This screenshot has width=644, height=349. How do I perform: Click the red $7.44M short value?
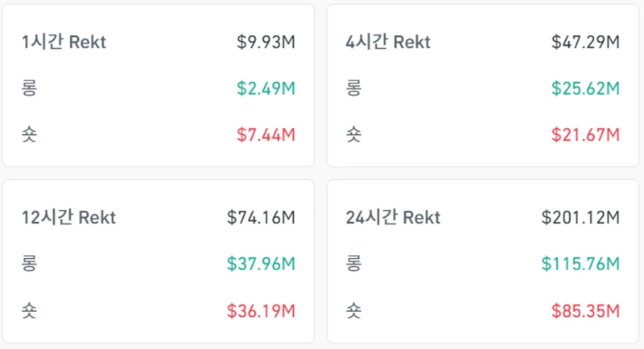(x=266, y=134)
